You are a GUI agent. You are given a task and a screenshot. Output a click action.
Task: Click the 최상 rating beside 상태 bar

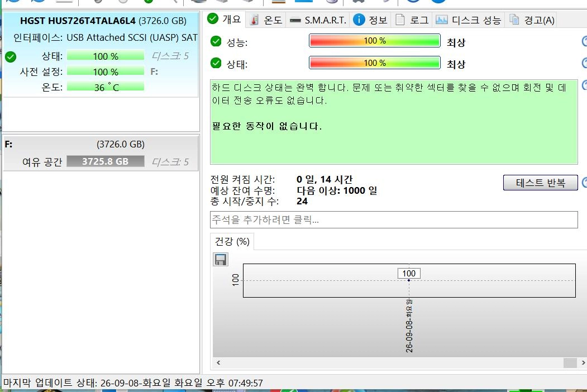pyautogui.click(x=456, y=64)
